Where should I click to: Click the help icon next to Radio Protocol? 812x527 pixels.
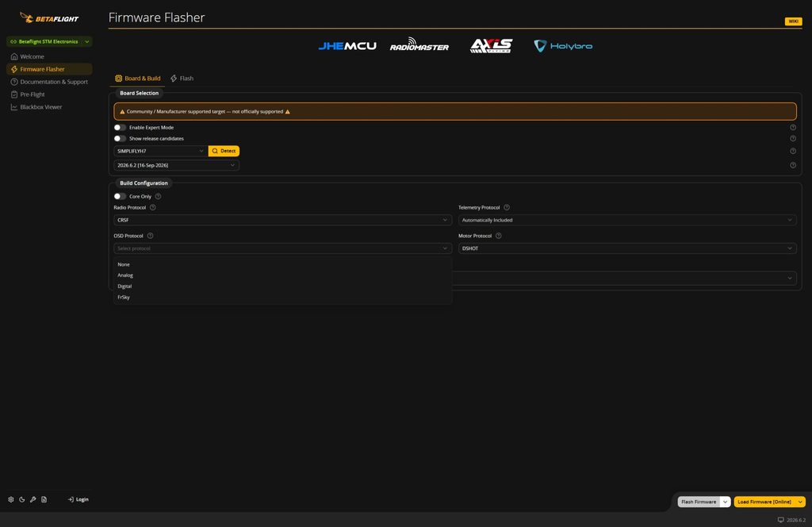(x=153, y=207)
